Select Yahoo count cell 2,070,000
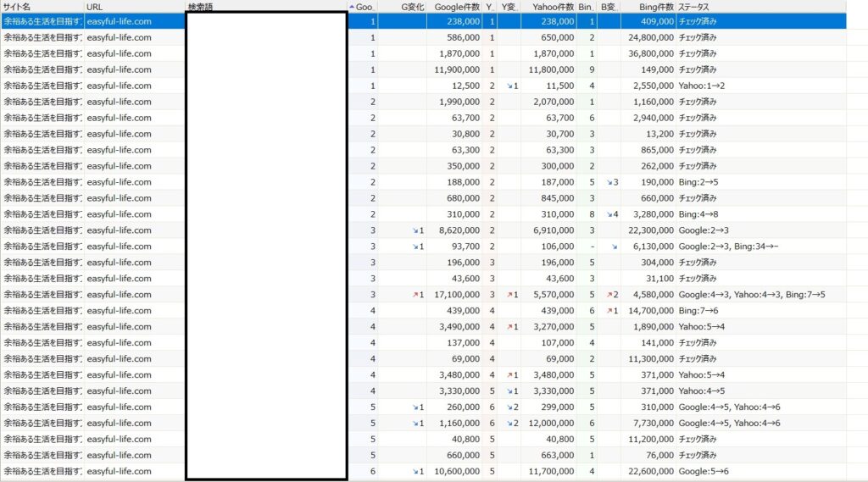 point(554,102)
